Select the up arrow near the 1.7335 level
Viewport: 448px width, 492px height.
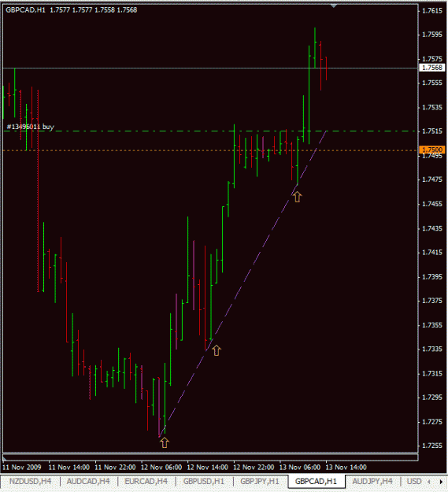click(x=217, y=350)
